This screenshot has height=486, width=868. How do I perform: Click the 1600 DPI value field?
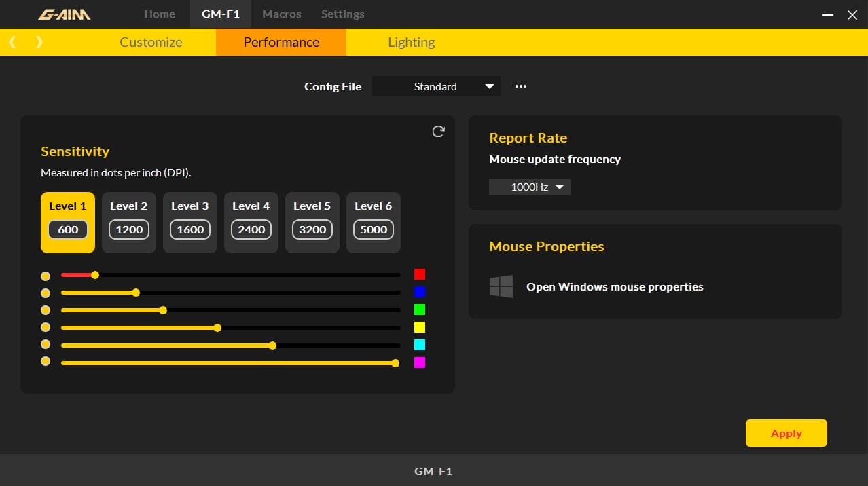[x=190, y=229]
